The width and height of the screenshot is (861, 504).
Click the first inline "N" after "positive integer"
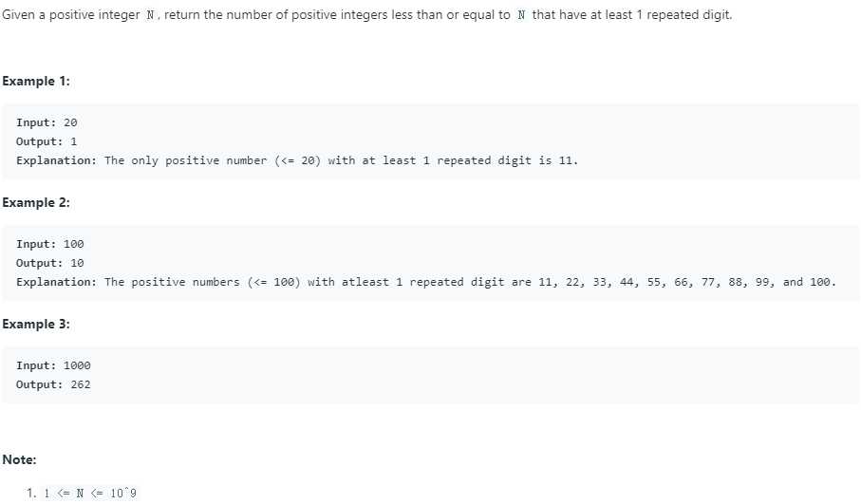coord(150,17)
